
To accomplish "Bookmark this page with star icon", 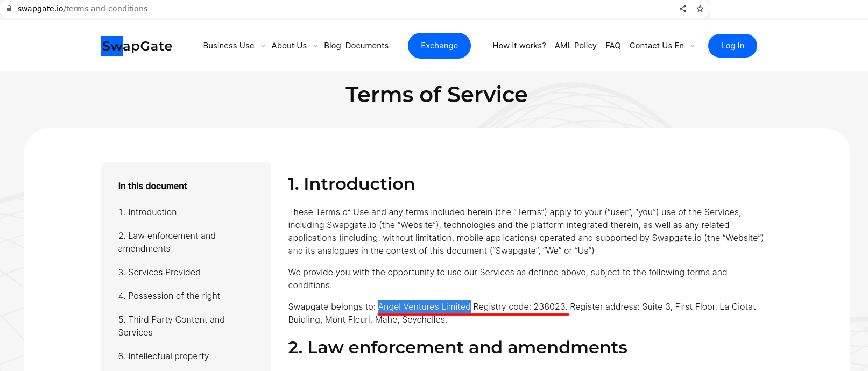I will pyautogui.click(x=700, y=9).
